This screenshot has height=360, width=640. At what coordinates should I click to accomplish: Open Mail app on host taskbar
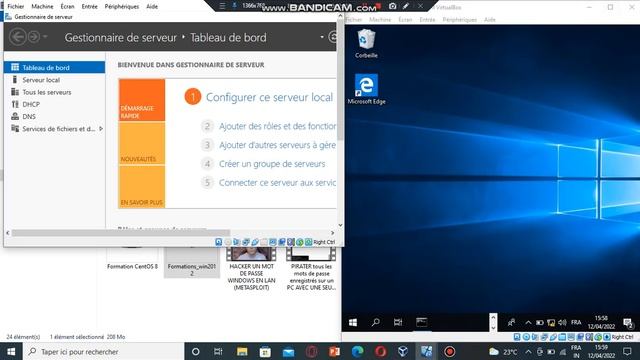[x=288, y=351]
